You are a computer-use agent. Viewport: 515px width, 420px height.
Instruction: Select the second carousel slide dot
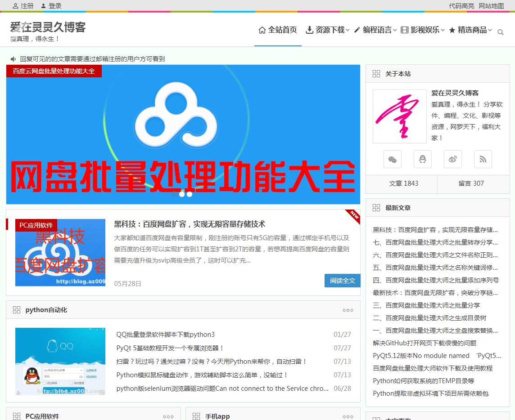[182, 194]
